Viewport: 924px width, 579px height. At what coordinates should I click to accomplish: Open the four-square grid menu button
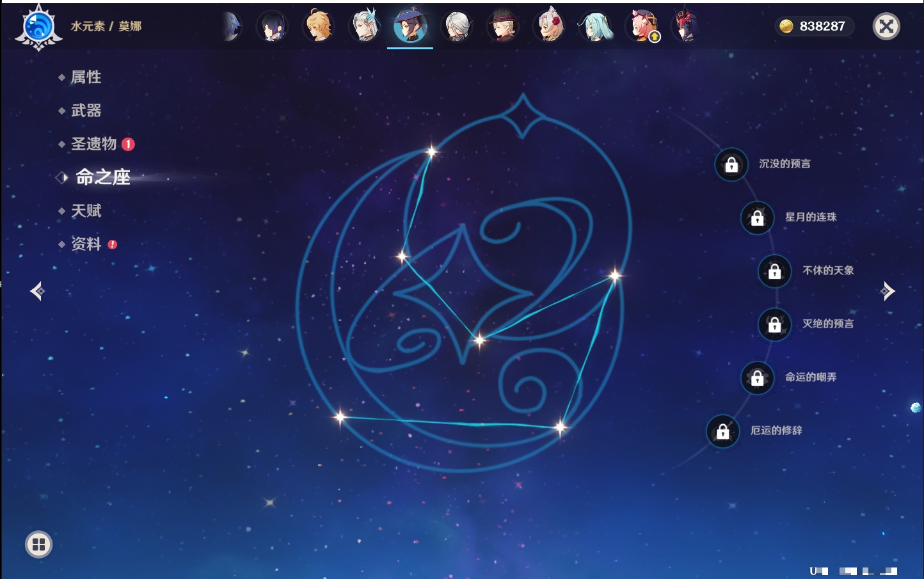tap(38, 544)
